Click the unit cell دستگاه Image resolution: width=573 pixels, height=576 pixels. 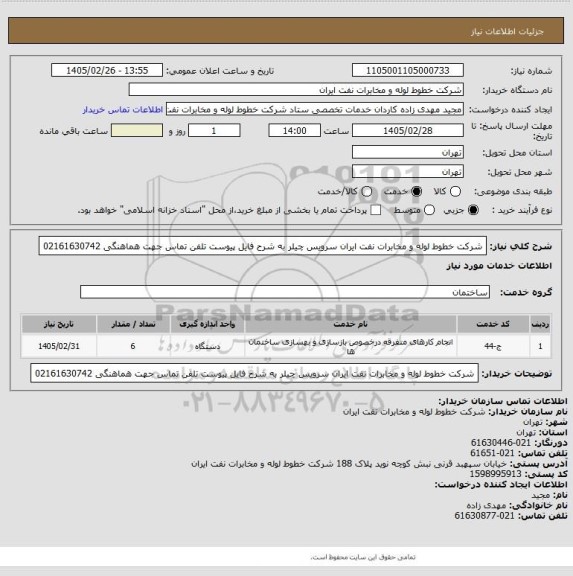coord(207,346)
